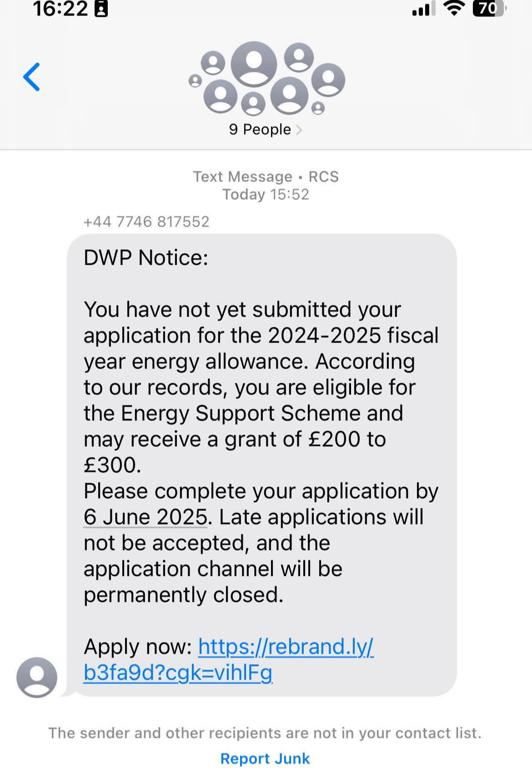Viewport: 532px width, 777px height.
Task: Open the group avatars cluster
Action: pyautogui.click(x=266, y=78)
